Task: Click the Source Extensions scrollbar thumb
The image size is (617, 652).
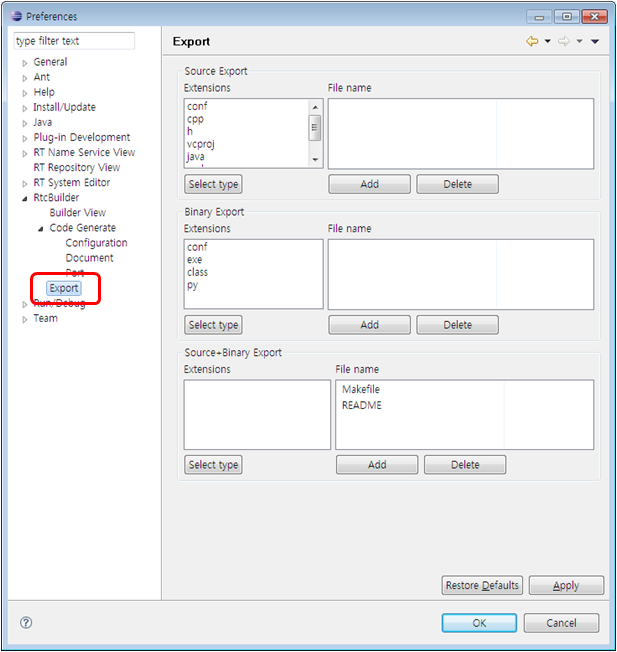Action: (315, 128)
